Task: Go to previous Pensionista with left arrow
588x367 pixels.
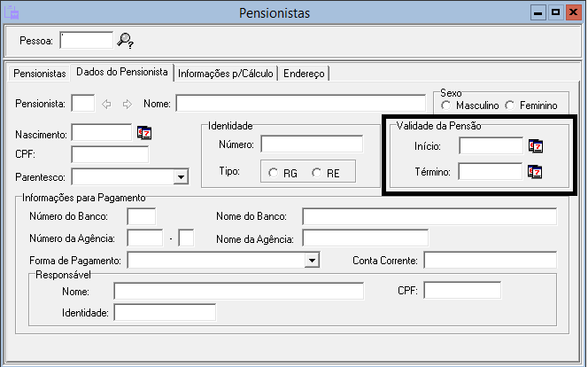Action: 107,104
